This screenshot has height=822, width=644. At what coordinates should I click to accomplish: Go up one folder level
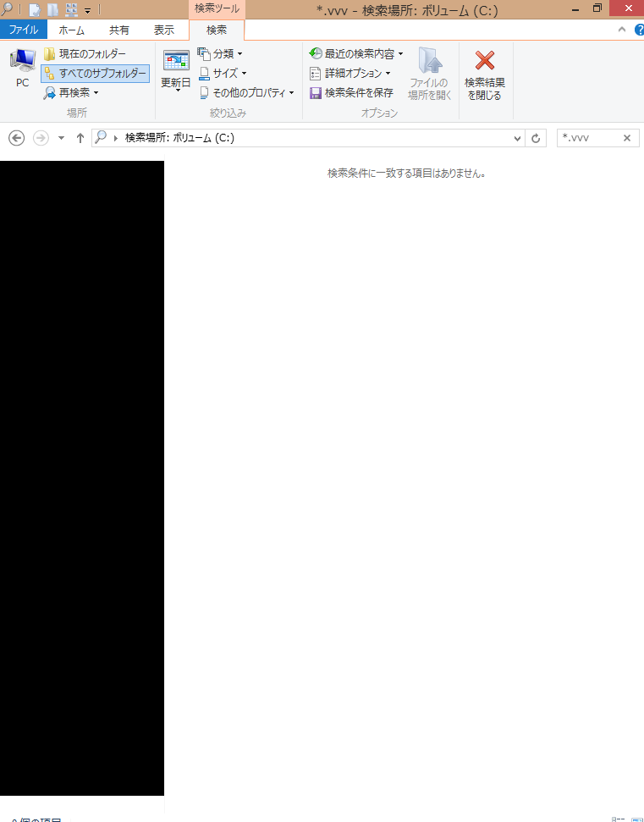click(x=80, y=138)
